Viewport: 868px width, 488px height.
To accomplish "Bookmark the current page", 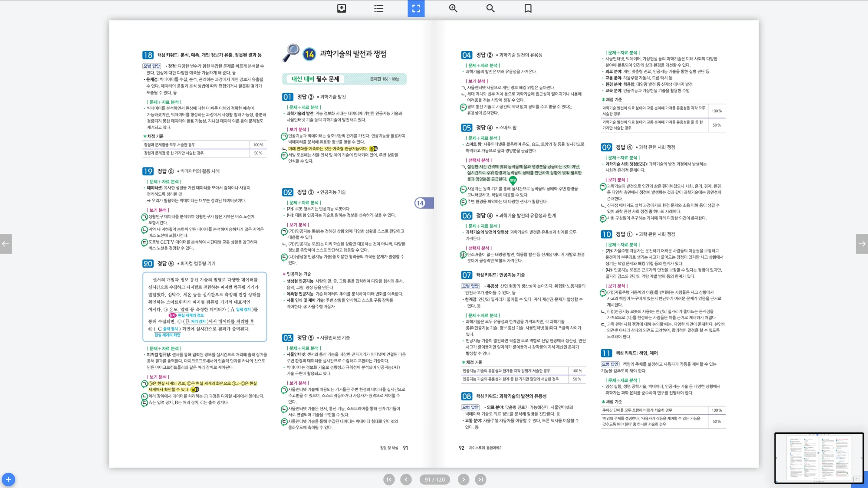I will click(x=528, y=8).
